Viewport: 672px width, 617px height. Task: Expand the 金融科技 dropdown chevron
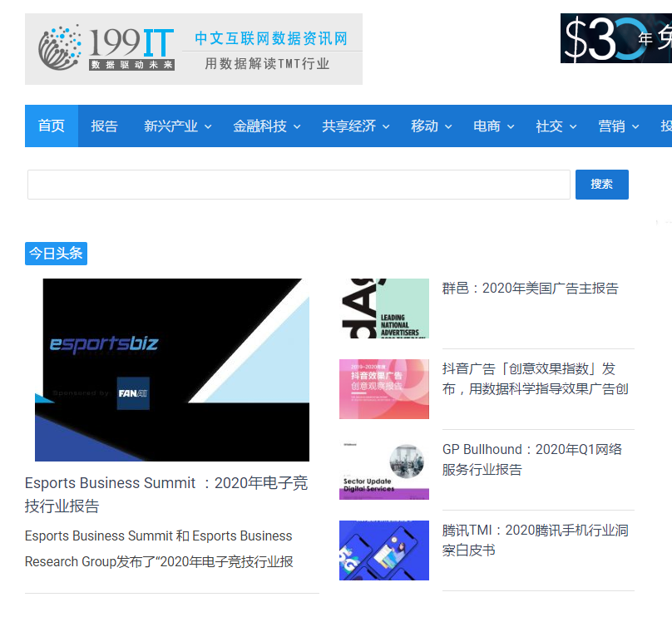(x=297, y=127)
